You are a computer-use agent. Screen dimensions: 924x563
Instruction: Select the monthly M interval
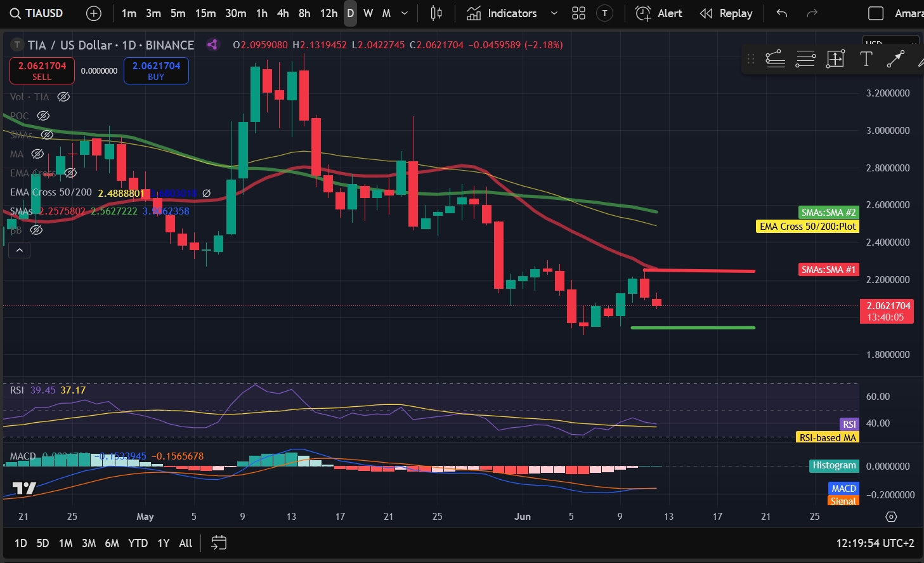[386, 13]
